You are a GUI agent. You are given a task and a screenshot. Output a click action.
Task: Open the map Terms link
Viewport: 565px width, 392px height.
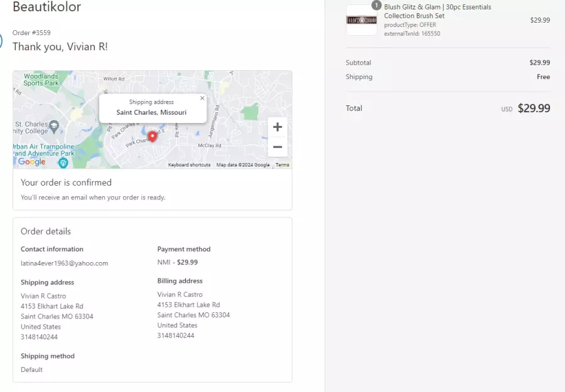point(282,165)
